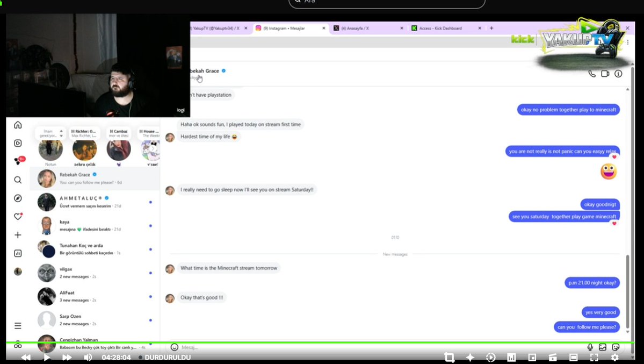
Task: Toggle fullscreen in video player
Action: point(594,358)
